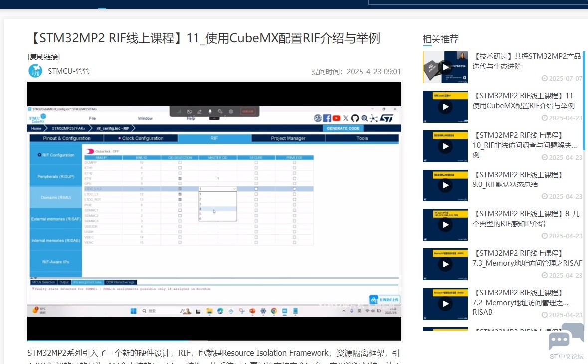588x364 pixels.
Task: Click the STM32CubeMX logo
Action: tap(37, 118)
